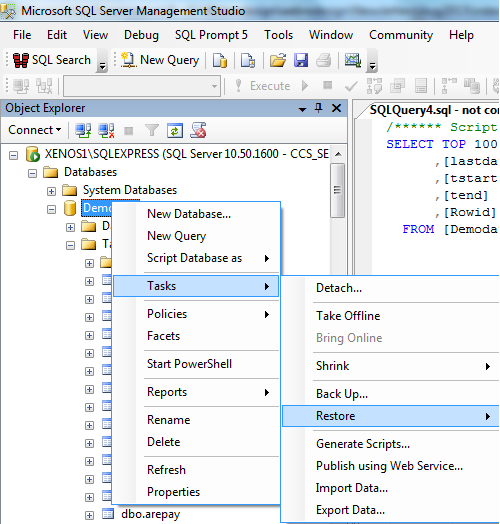Open the Reports submenu
Image resolution: width=500 pixels, height=524 pixels.
196,392
